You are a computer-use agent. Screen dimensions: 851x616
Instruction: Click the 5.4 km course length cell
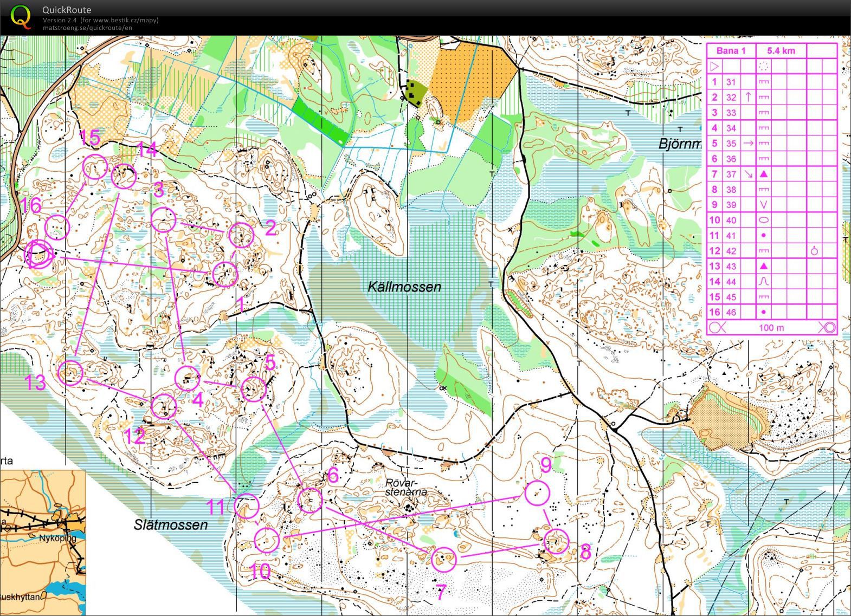pyautogui.click(x=781, y=51)
